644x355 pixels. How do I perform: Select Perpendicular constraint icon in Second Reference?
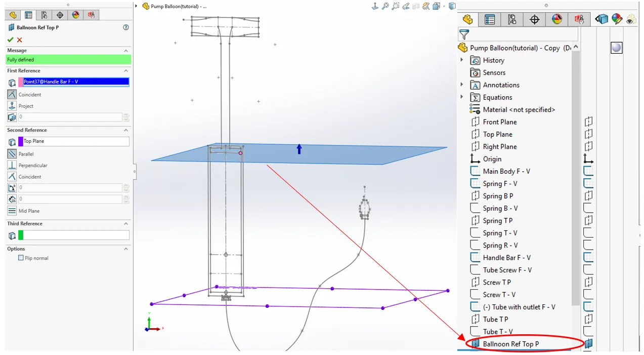coord(12,165)
